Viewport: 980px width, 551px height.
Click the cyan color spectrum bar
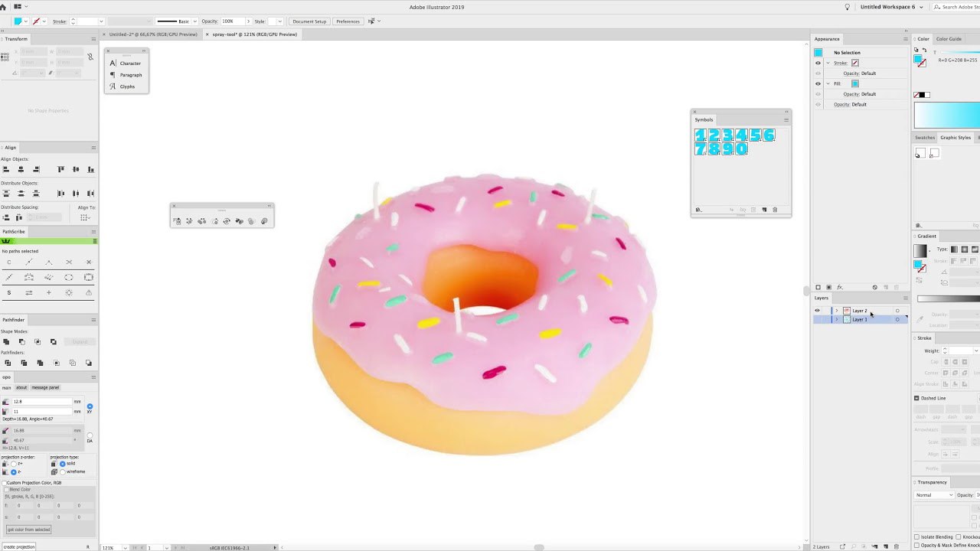947,115
